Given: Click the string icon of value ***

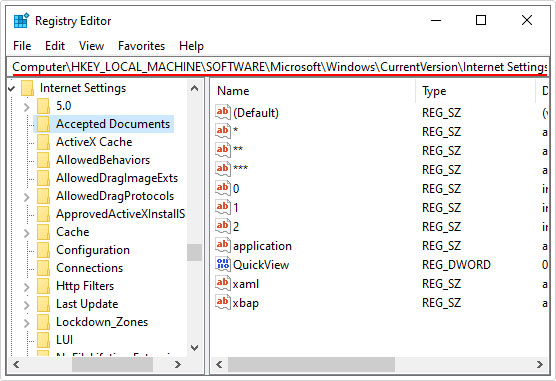Looking at the screenshot, I should (223, 169).
